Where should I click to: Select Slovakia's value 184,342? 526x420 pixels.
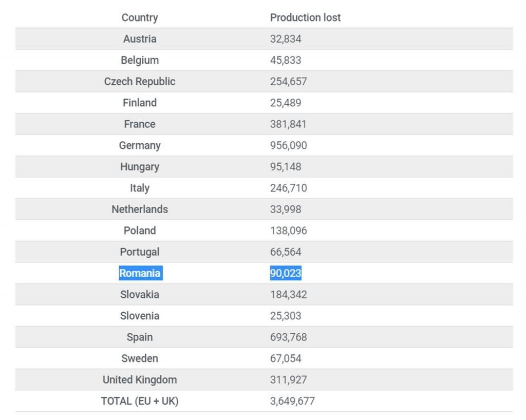[289, 295]
